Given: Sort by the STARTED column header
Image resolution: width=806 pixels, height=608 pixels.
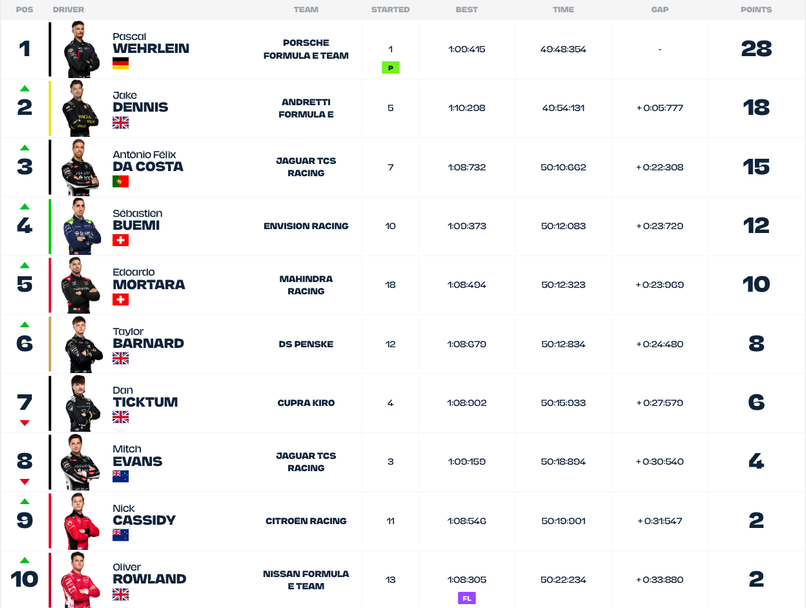Looking at the screenshot, I should pos(391,9).
